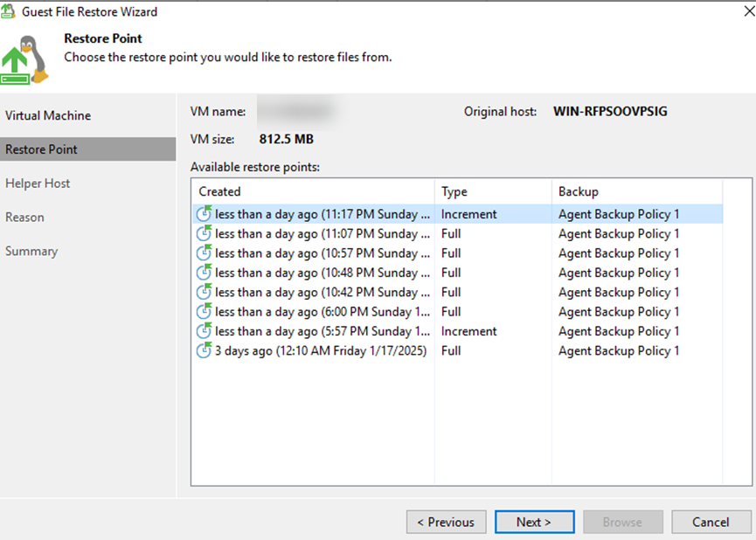Screen dimensions: 756x540
Task: Click restore point icon for 11:07 PM backup
Action: [204, 233]
